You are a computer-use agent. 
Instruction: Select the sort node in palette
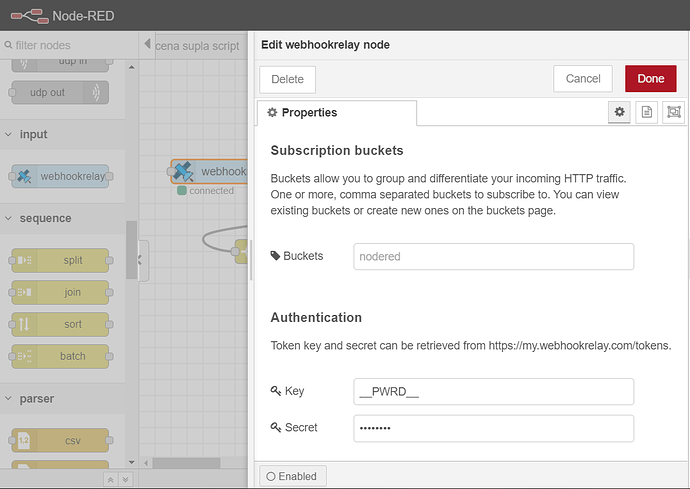click(60, 324)
